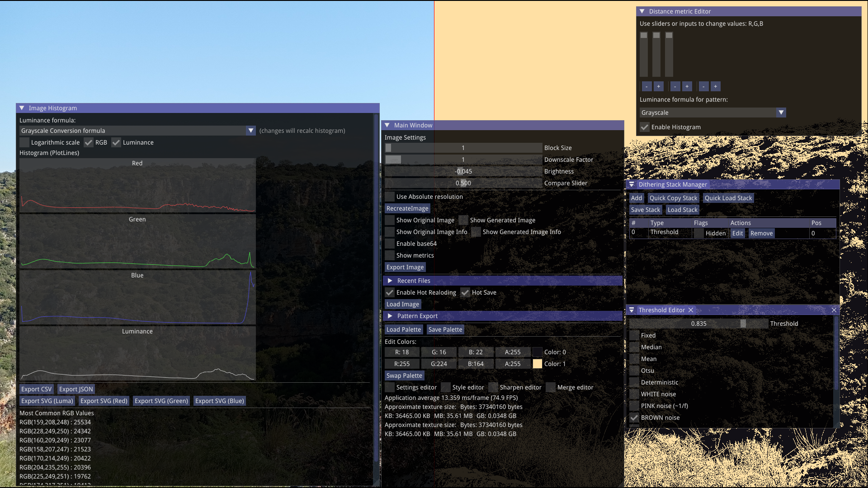Close the Threshold Editor tab with X

coord(691,310)
